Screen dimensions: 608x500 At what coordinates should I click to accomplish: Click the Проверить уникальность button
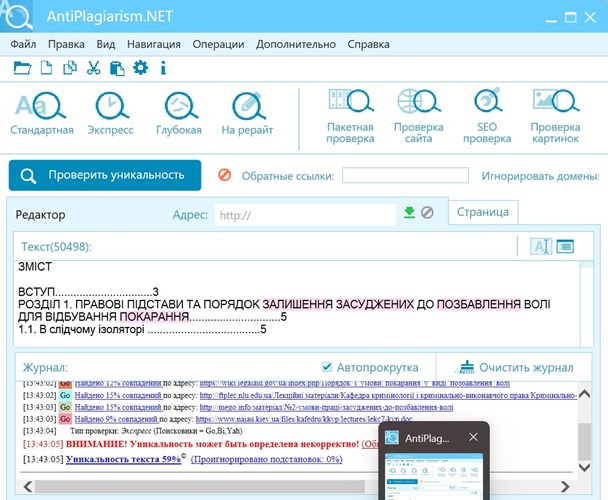(x=105, y=175)
